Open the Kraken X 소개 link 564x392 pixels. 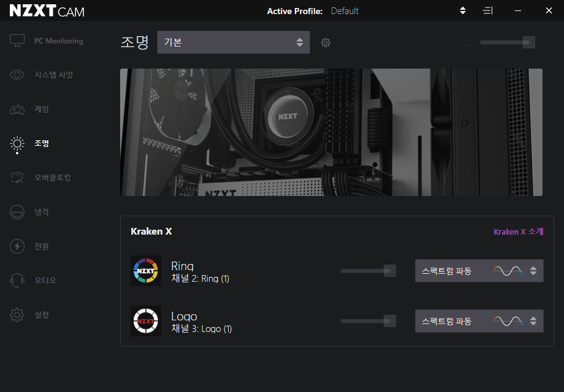(518, 232)
